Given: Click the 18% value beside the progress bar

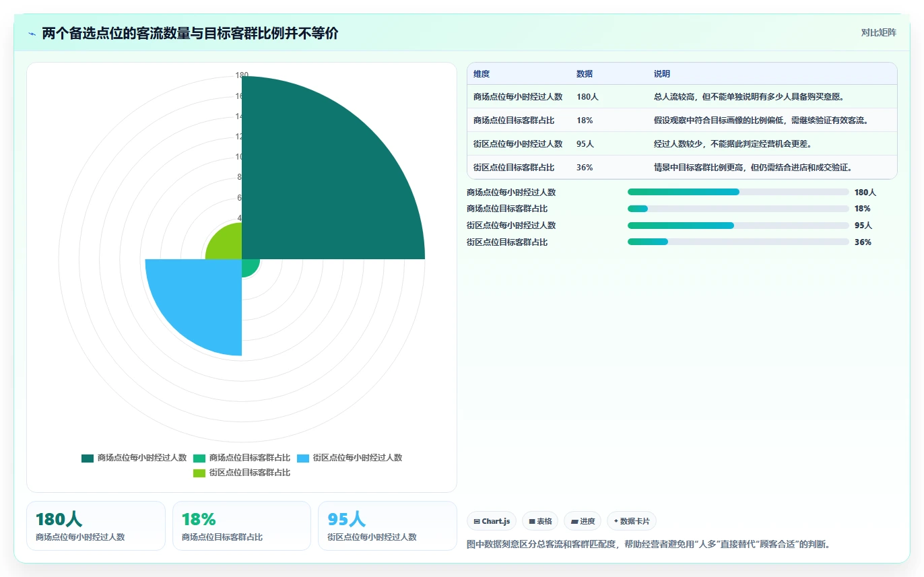Looking at the screenshot, I should tap(863, 209).
